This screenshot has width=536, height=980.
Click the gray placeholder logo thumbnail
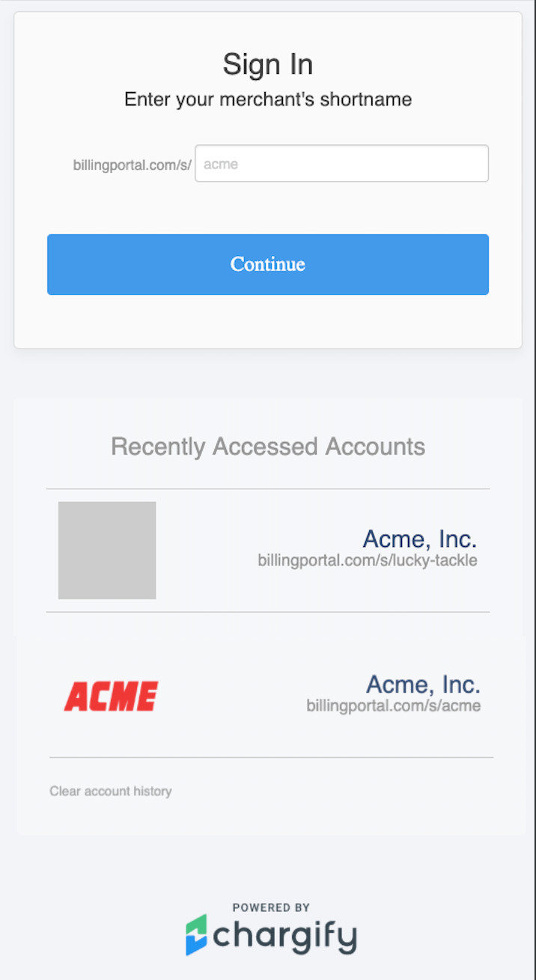click(107, 550)
